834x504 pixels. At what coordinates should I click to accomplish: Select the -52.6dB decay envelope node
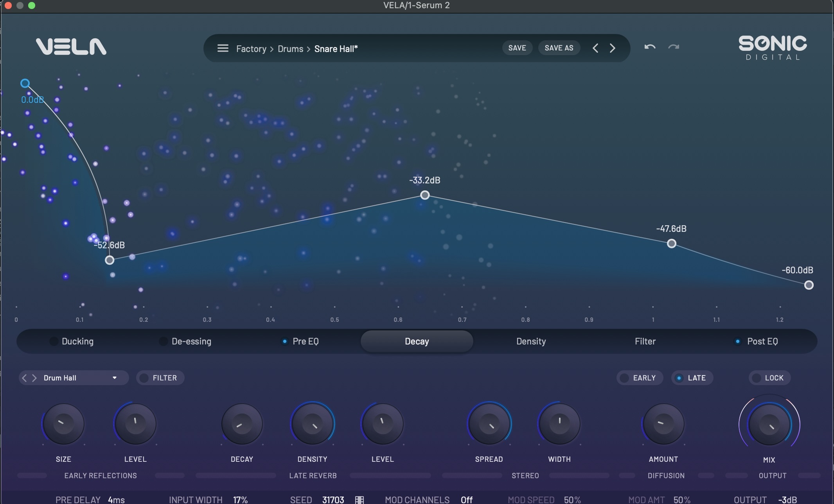pos(110,260)
